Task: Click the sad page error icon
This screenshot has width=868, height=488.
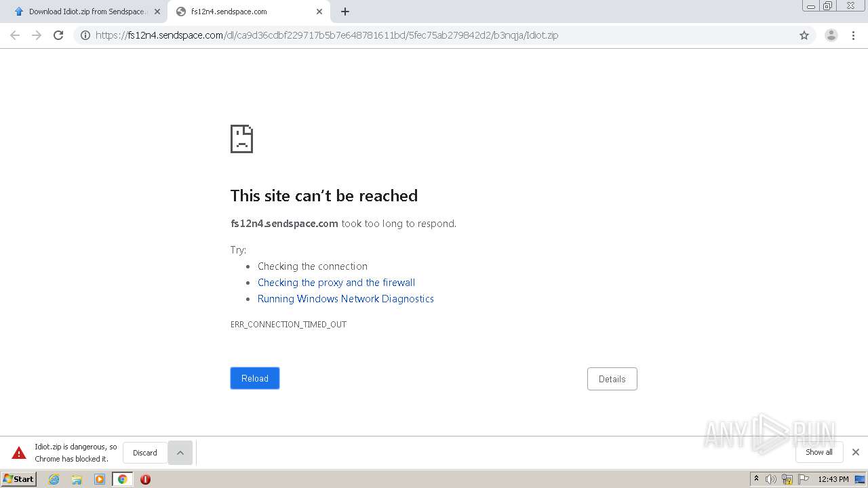Action: (x=241, y=139)
